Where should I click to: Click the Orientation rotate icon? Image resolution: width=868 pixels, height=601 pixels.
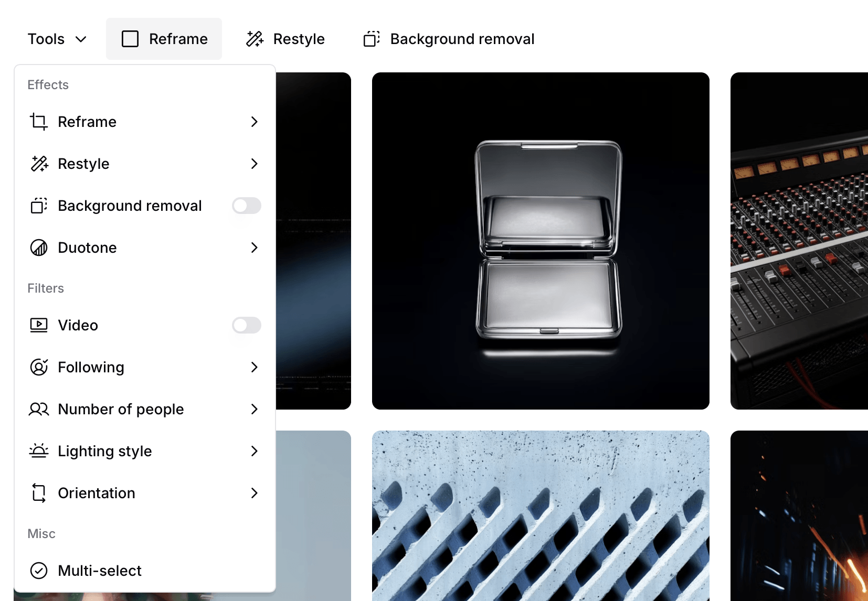(39, 493)
